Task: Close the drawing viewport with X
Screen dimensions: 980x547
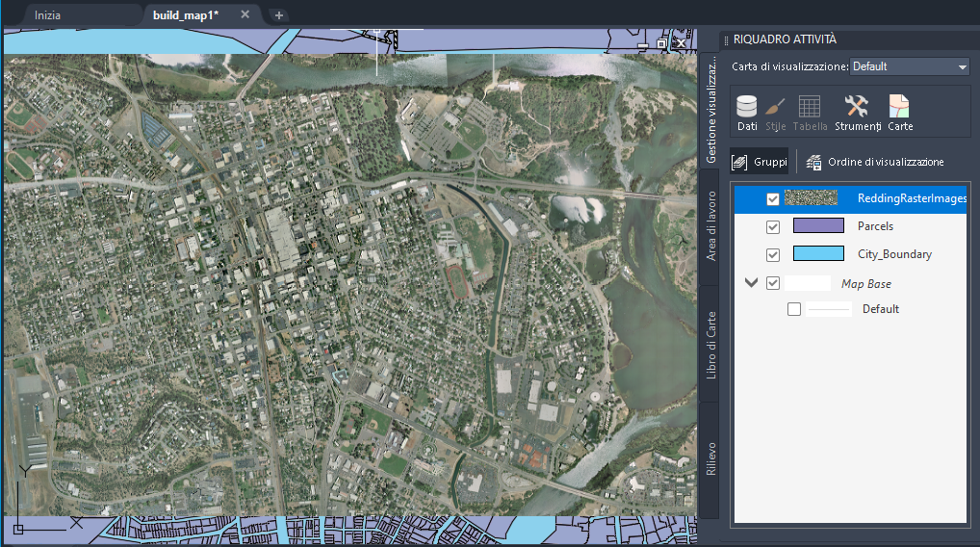Action: coord(681,43)
